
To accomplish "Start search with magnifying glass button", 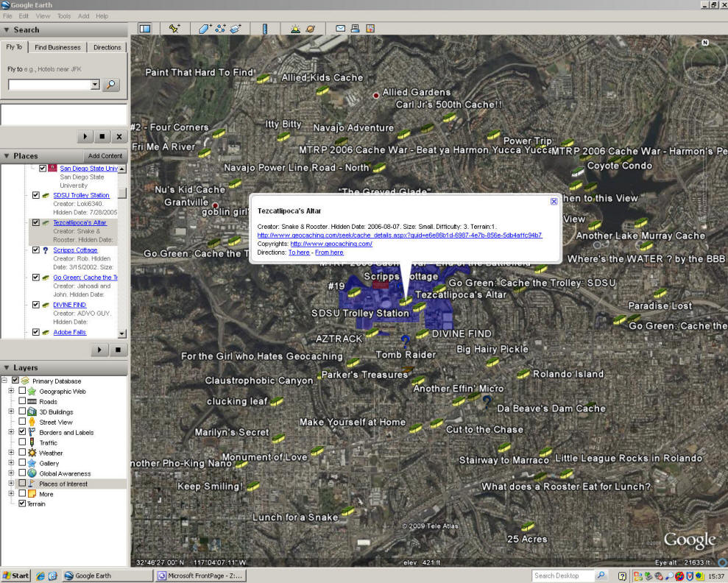I will pos(111,85).
